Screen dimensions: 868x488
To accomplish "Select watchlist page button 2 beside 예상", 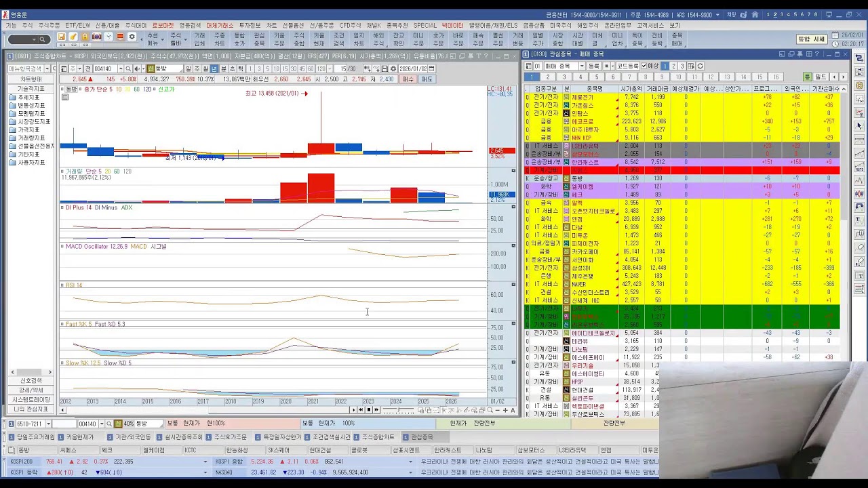I will click(673, 66).
